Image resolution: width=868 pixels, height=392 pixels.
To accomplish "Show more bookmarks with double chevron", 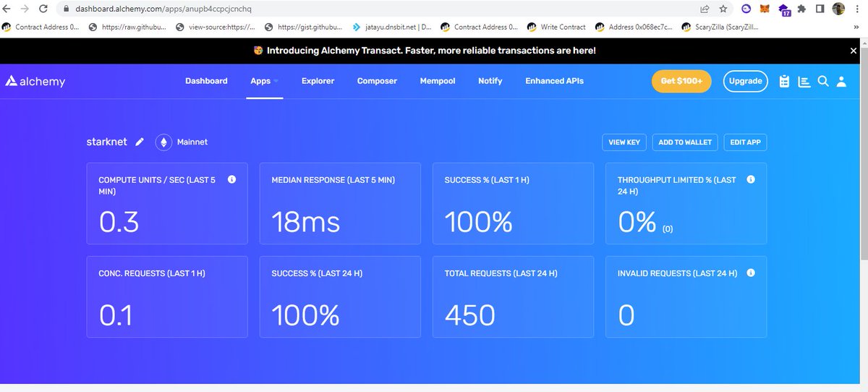I will coord(857,27).
